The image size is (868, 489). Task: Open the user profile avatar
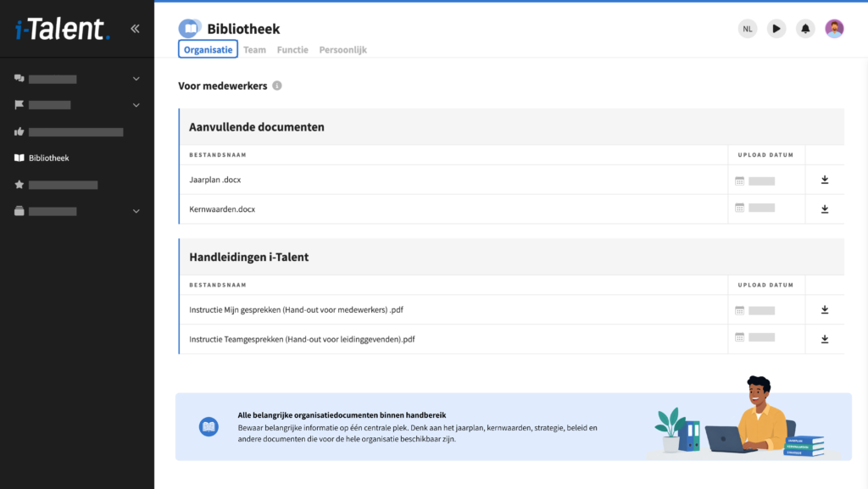tap(834, 29)
